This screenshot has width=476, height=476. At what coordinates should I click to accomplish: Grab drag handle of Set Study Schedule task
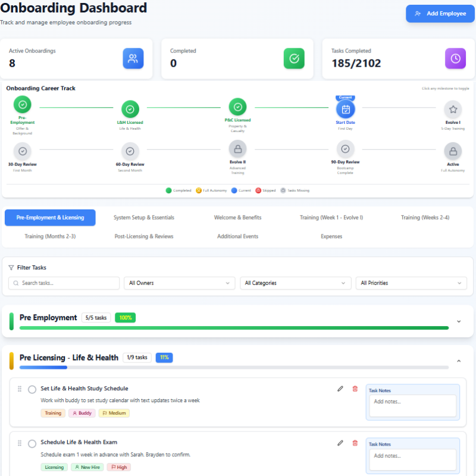pyautogui.click(x=20, y=389)
